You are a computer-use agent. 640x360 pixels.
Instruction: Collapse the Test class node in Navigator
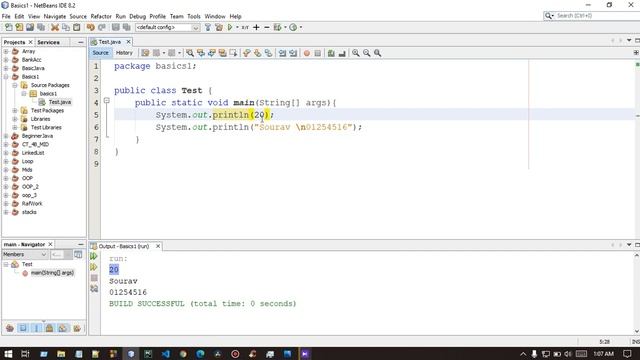pos(6,264)
